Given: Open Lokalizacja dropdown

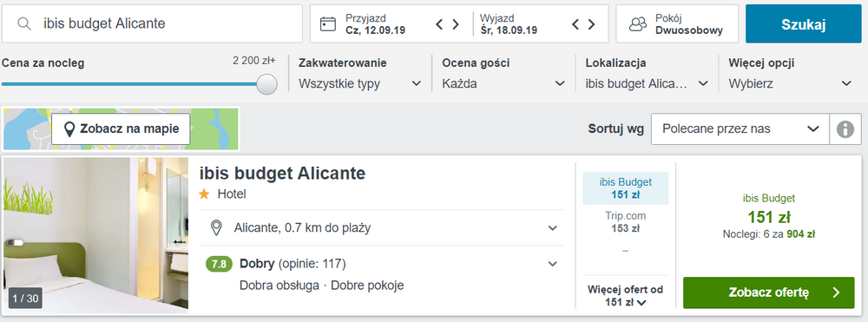Looking at the screenshot, I should click(x=648, y=84).
